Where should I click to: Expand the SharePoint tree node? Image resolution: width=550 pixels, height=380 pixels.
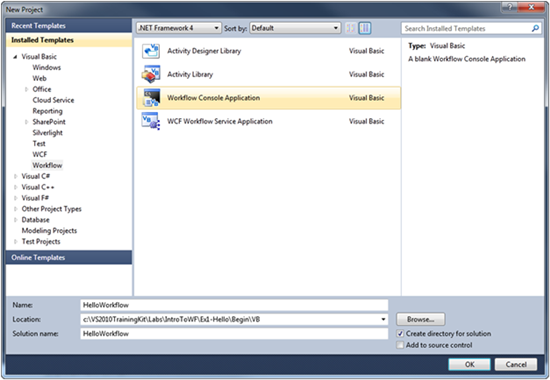pos(26,122)
